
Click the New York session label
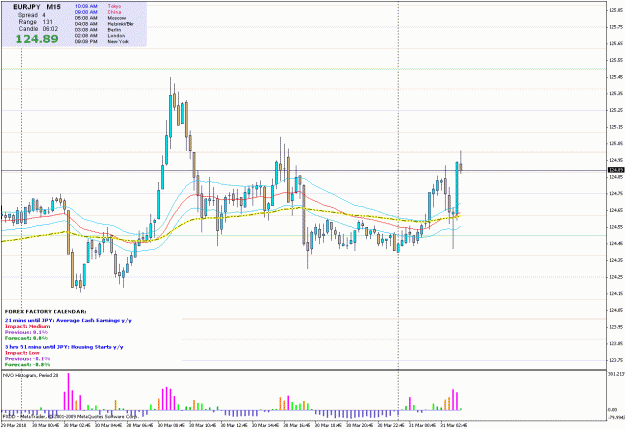pyautogui.click(x=118, y=41)
